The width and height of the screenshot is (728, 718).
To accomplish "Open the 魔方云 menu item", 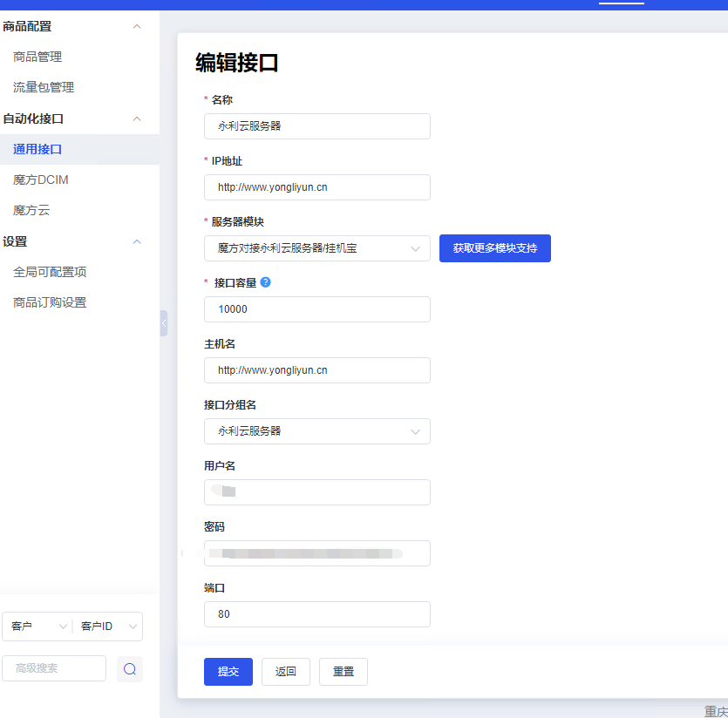I will coord(31,210).
